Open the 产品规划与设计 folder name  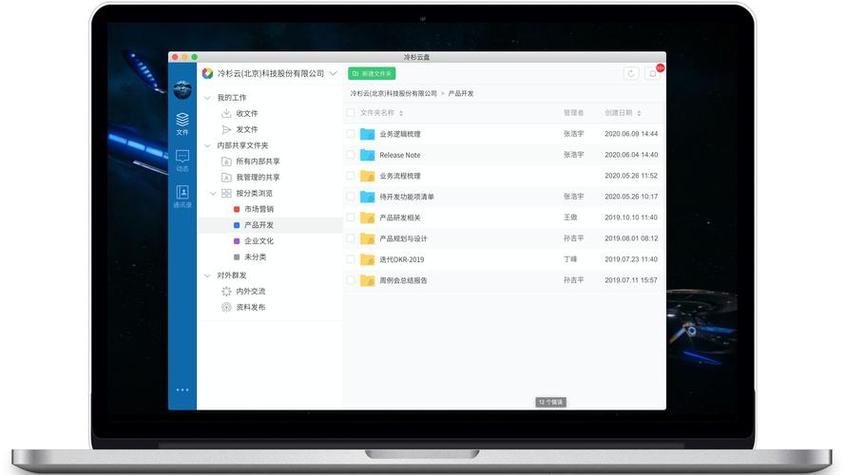click(403, 239)
